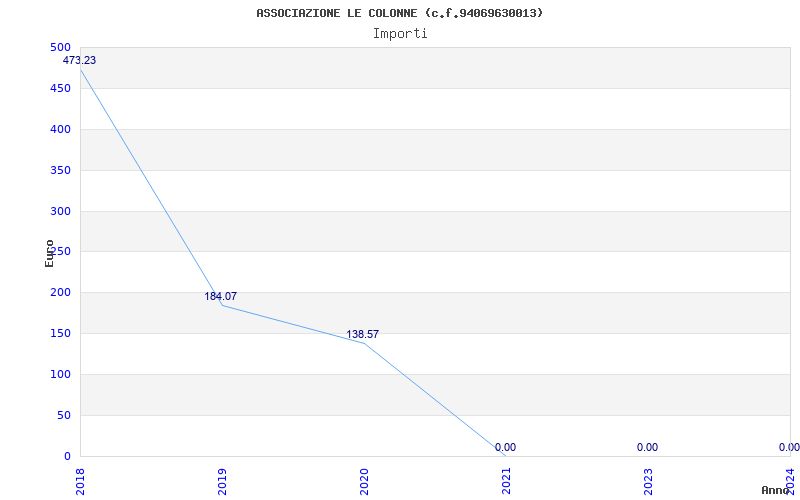
Task: Click the Anno x-axis title
Action: (x=776, y=490)
